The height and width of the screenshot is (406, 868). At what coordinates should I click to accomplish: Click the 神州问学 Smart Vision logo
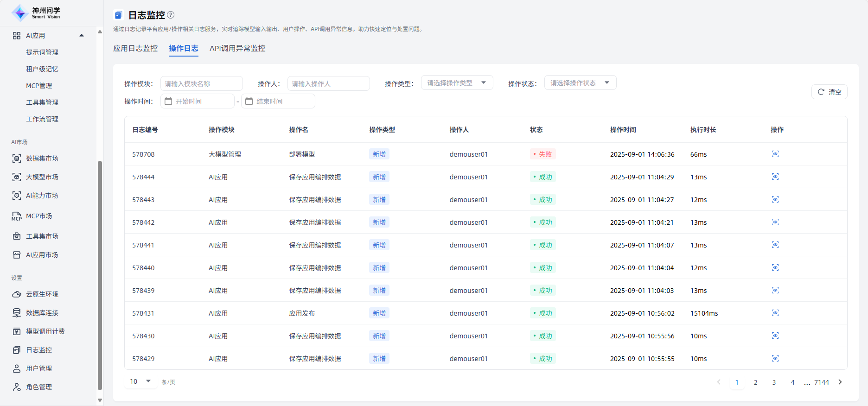[x=36, y=13]
